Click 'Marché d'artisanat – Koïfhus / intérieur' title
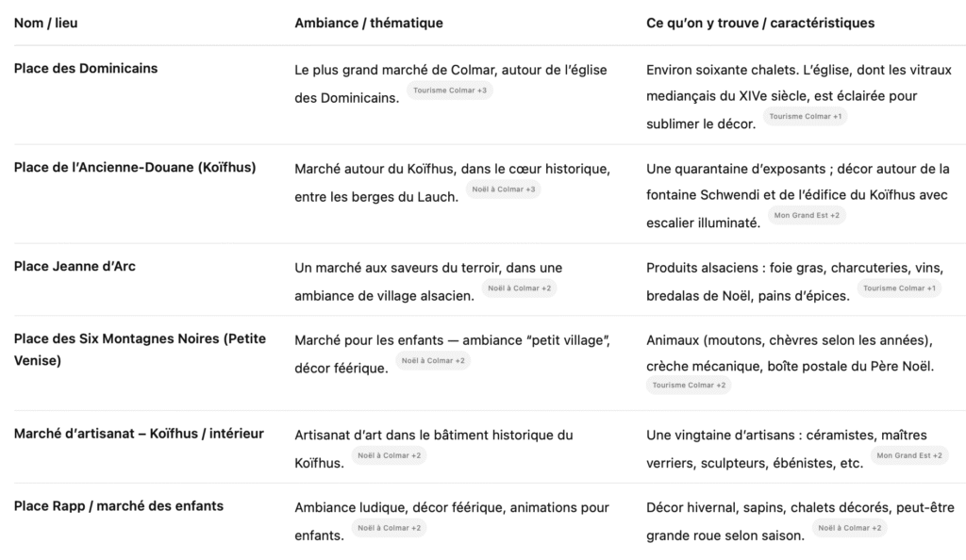 point(139,434)
